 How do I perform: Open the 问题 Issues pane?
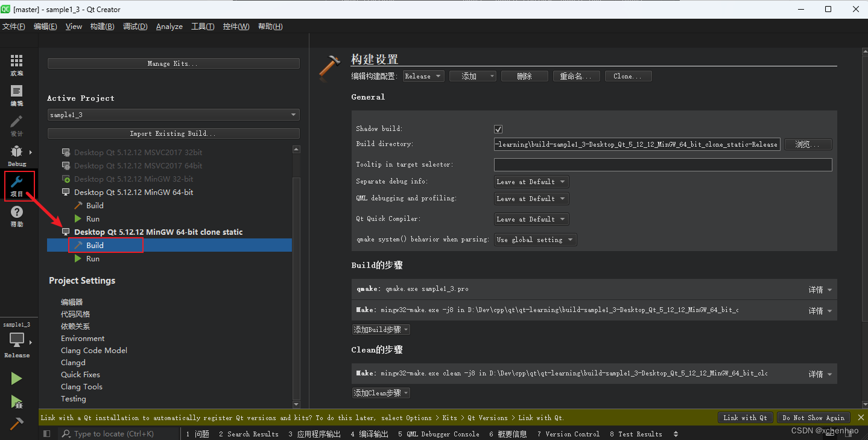pos(197,434)
